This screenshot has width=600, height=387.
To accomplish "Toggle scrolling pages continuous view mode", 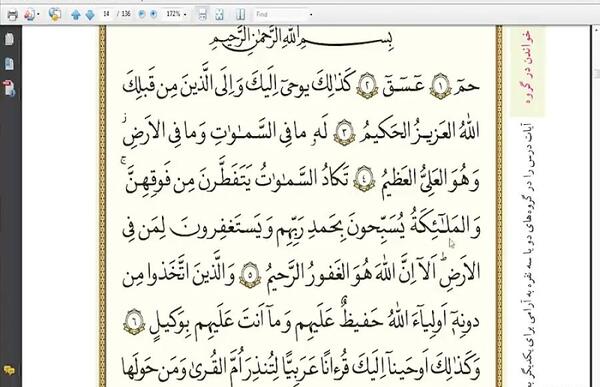I will (x=203, y=15).
